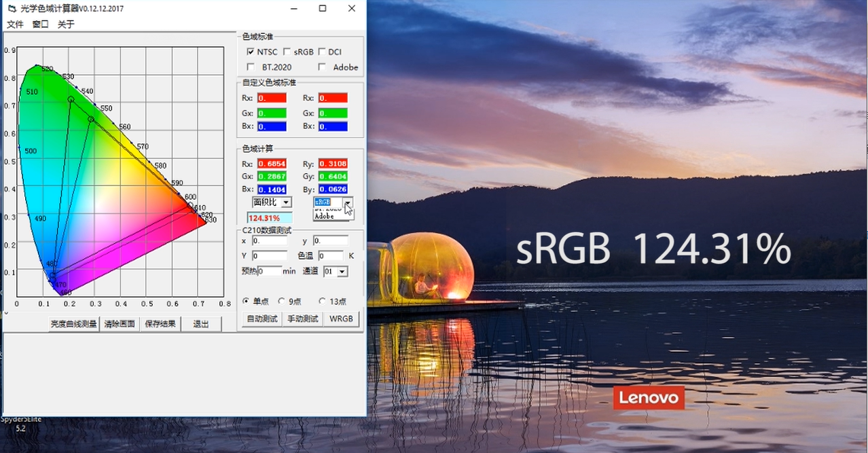Tick the BT.2020 checkbox
The width and height of the screenshot is (868, 453).
[251, 67]
